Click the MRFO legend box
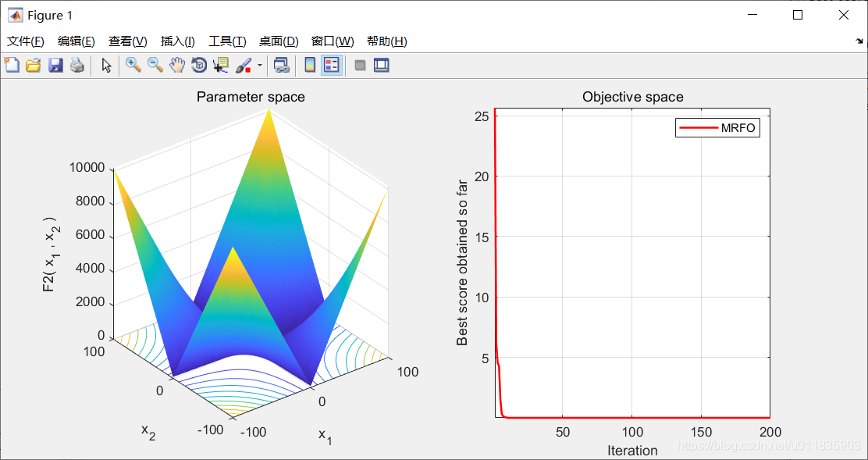 pos(717,128)
